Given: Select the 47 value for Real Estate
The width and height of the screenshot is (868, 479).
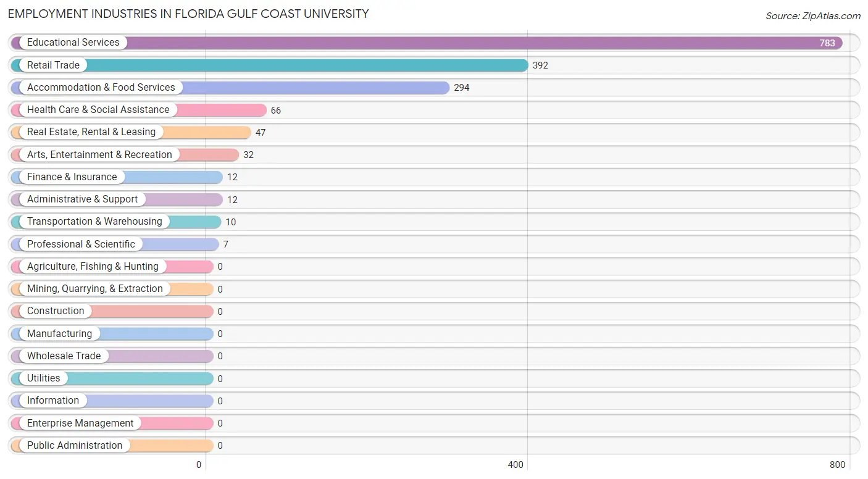Looking at the screenshot, I should tap(261, 132).
